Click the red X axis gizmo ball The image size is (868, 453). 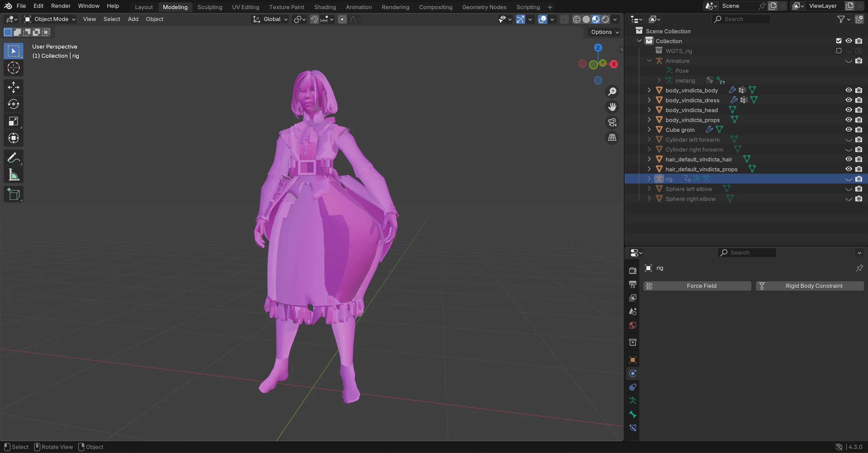pyautogui.click(x=614, y=64)
